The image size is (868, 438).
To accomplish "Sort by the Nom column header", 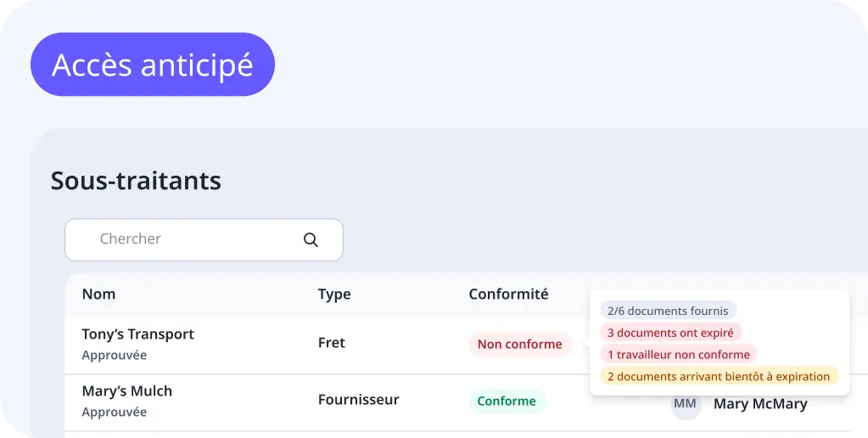I will click(x=98, y=294).
